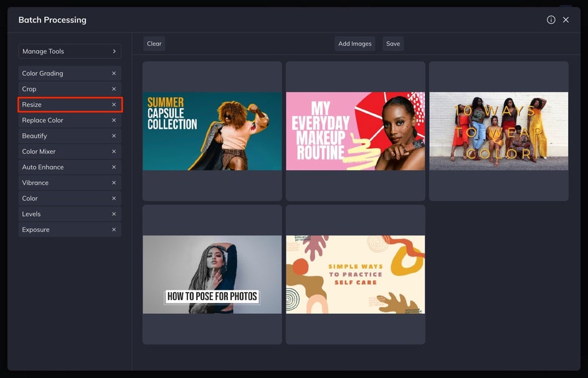Remove the Replace Color tool
This screenshot has width=588, height=378.
tap(114, 120)
